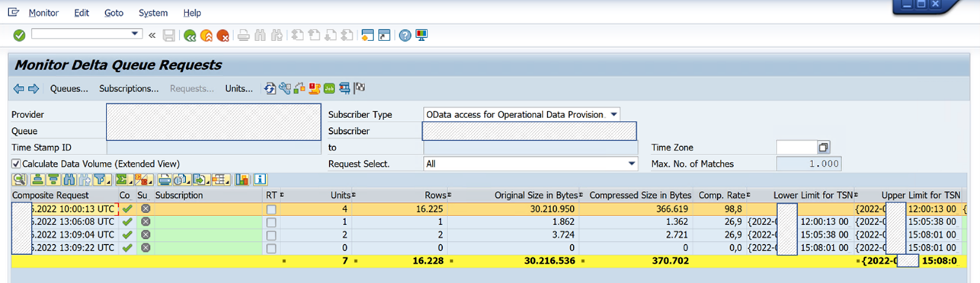This screenshot has height=283, width=980.
Task: Click the total 370.702 compressed size cell
Action: (x=639, y=260)
